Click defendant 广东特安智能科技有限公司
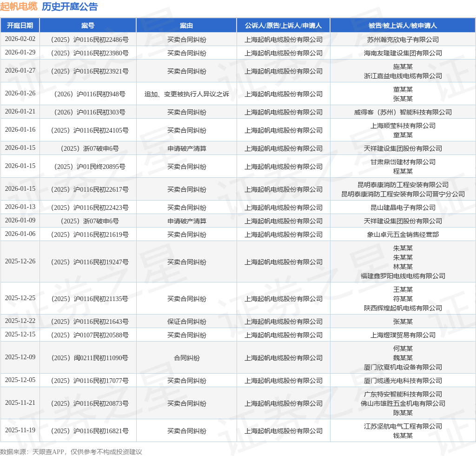The width and height of the screenshot is (476, 456). click(403, 394)
